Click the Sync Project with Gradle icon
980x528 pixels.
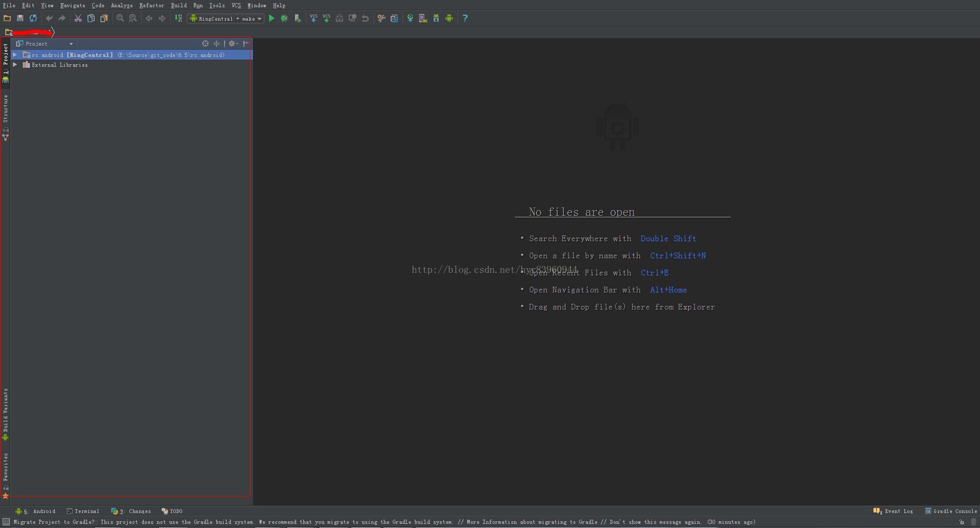pyautogui.click(x=410, y=18)
